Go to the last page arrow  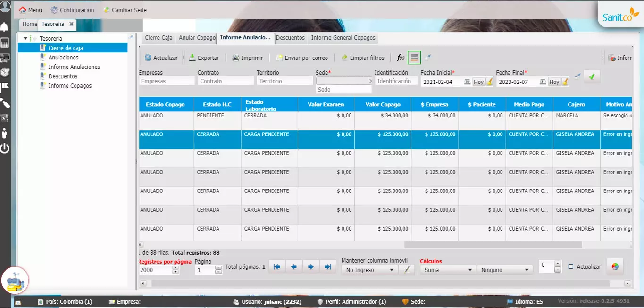pyautogui.click(x=327, y=267)
